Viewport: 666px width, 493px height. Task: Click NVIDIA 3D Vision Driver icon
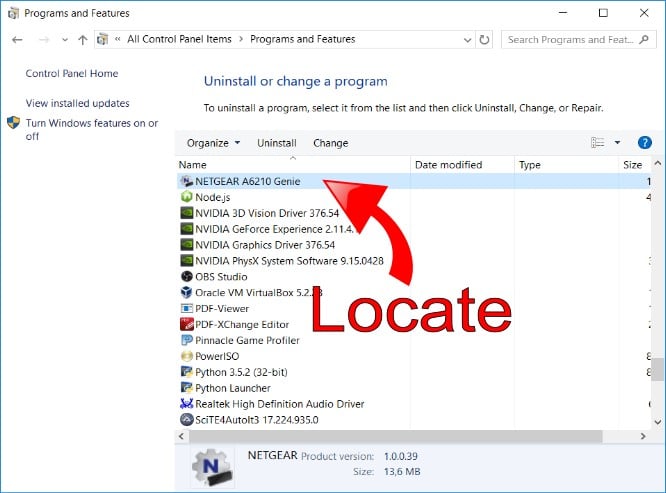[186, 213]
